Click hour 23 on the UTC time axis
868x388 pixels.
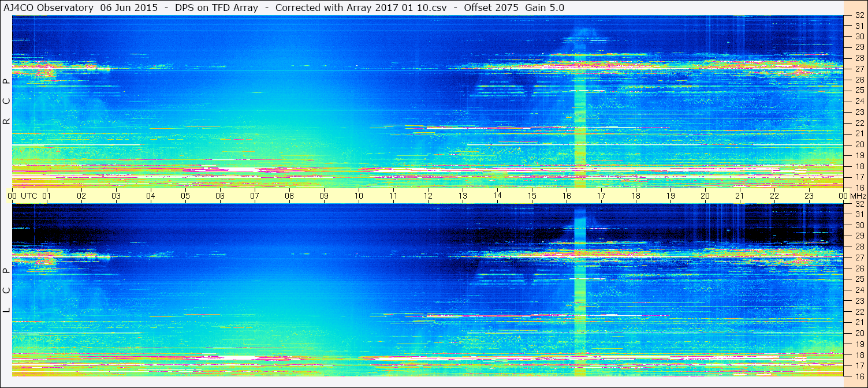pos(809,196)
